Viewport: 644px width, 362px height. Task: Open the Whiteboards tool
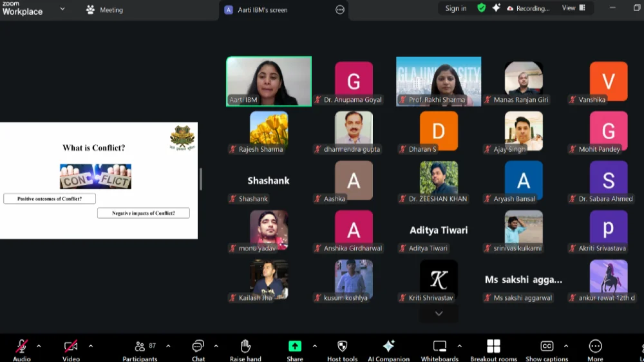pyautogui.click(x=440, y=347)
